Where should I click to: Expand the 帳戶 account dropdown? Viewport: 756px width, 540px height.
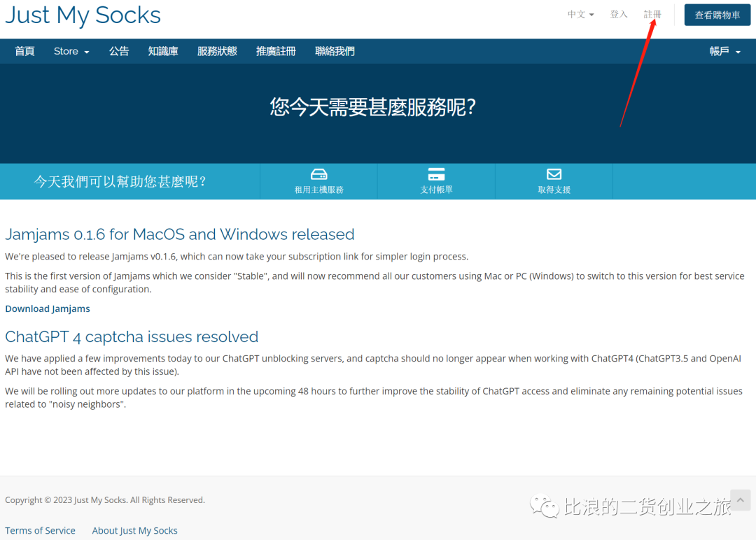[x=724, y=51]
